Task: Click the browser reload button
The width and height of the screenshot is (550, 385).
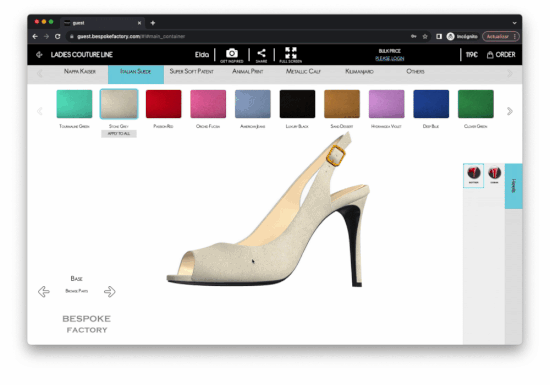Action: coord(58,36)
